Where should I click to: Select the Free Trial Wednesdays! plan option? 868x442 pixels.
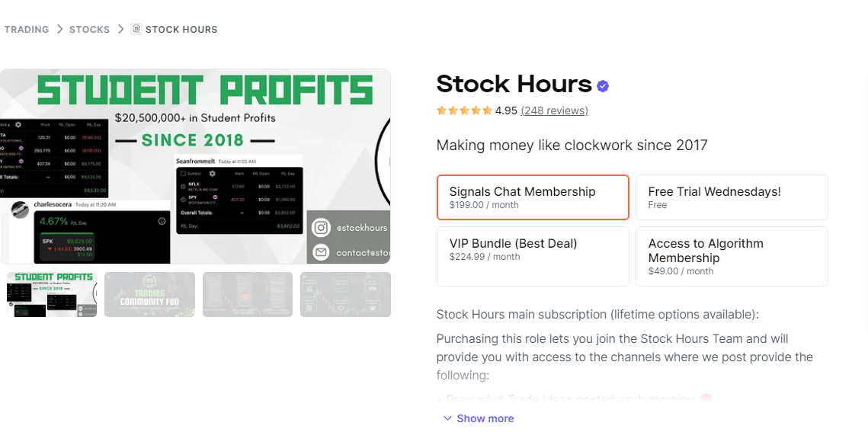coord(731,197)
